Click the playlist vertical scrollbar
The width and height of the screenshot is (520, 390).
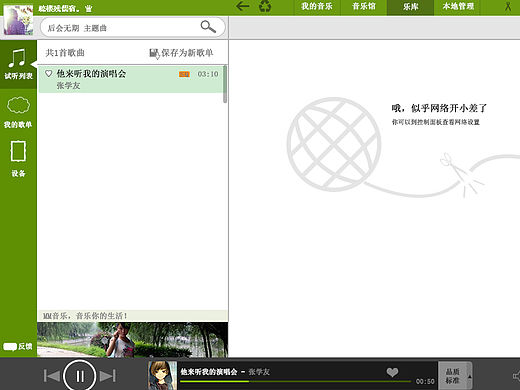tap(225, 84)
